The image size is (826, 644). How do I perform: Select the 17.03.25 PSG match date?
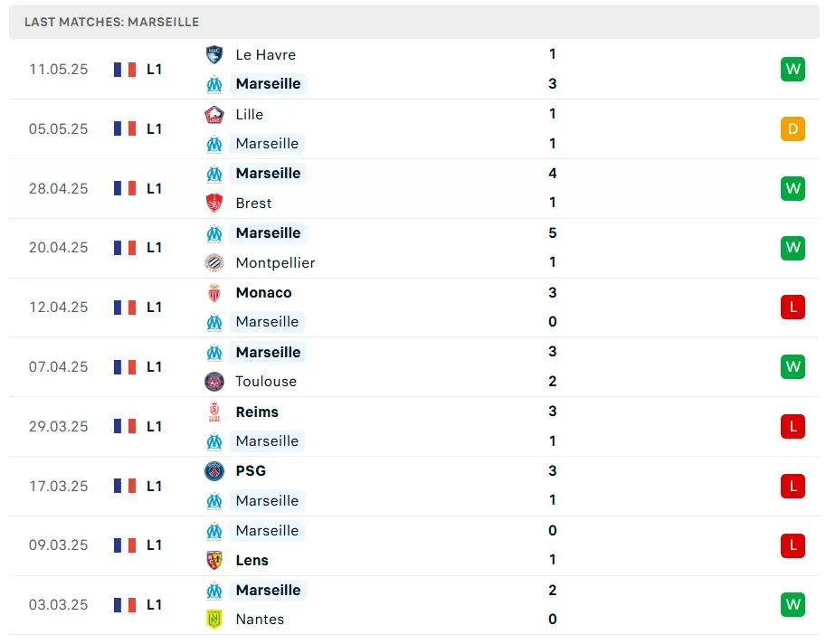pyautogui.click(x=59, y=486)
